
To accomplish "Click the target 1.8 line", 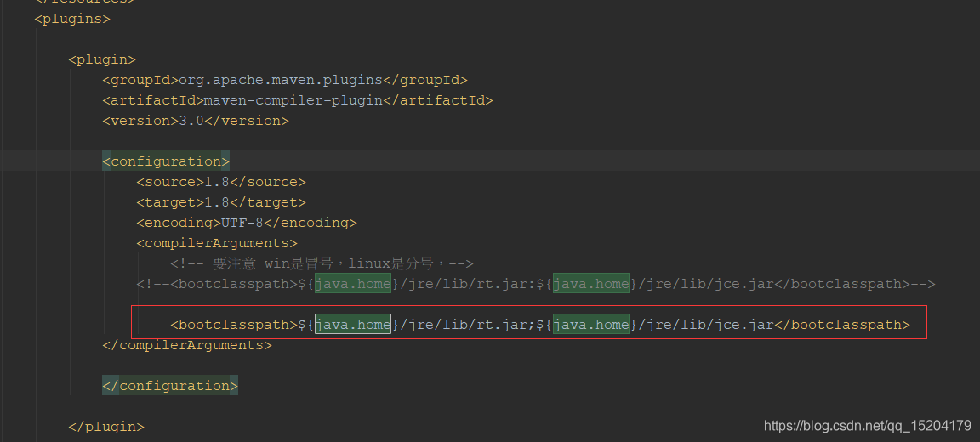I will [221, 202].
